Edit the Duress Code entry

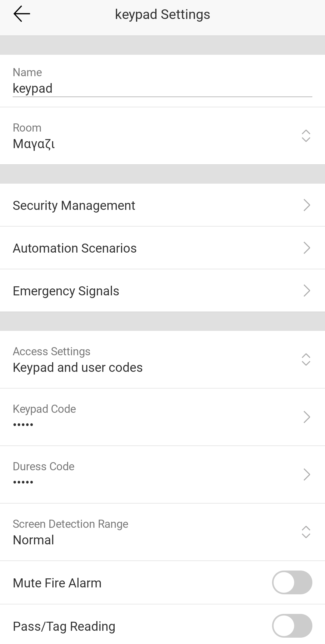[x=44, y=474]
